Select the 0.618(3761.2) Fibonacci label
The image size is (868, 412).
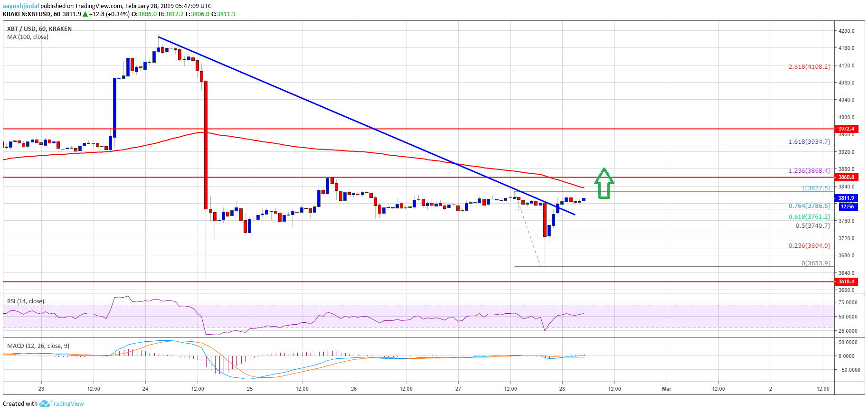click(810, 217)
